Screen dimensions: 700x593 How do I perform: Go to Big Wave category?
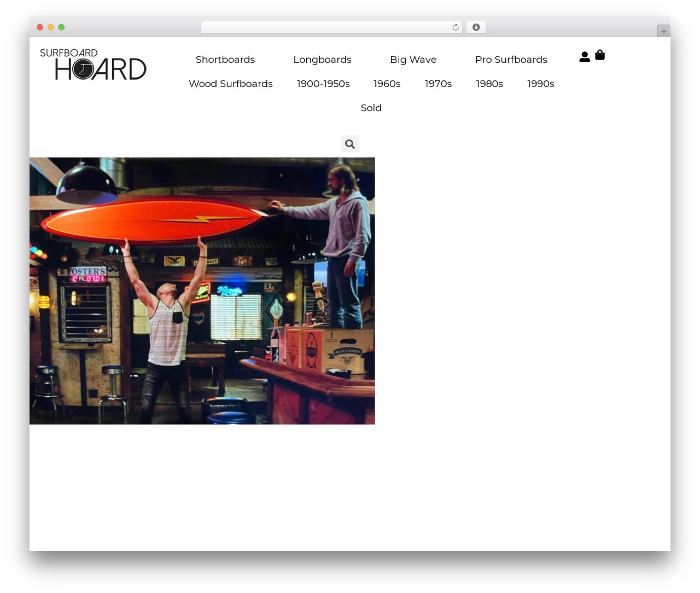point(413,60)
